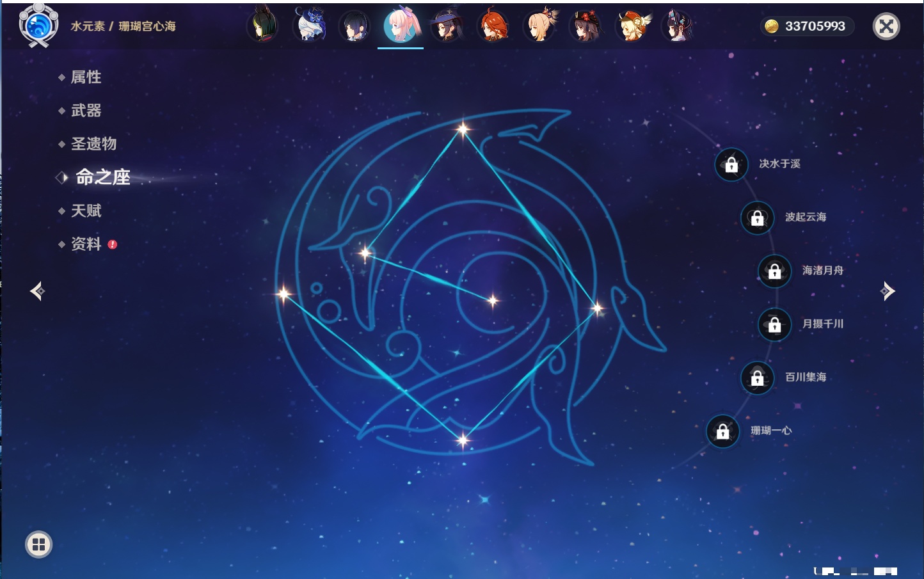This screenshot has height=579, width=924.
Task: Go to previous character with left arrow
Action: click(x=38, y=291)
